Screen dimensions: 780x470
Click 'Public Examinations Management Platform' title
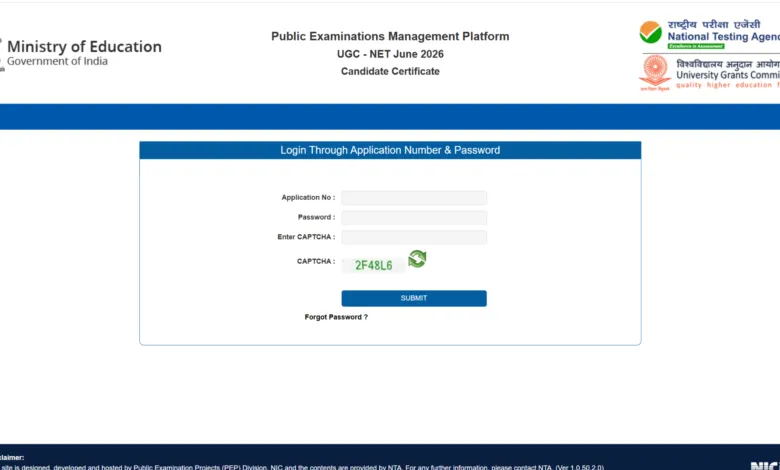click(390, 36)
